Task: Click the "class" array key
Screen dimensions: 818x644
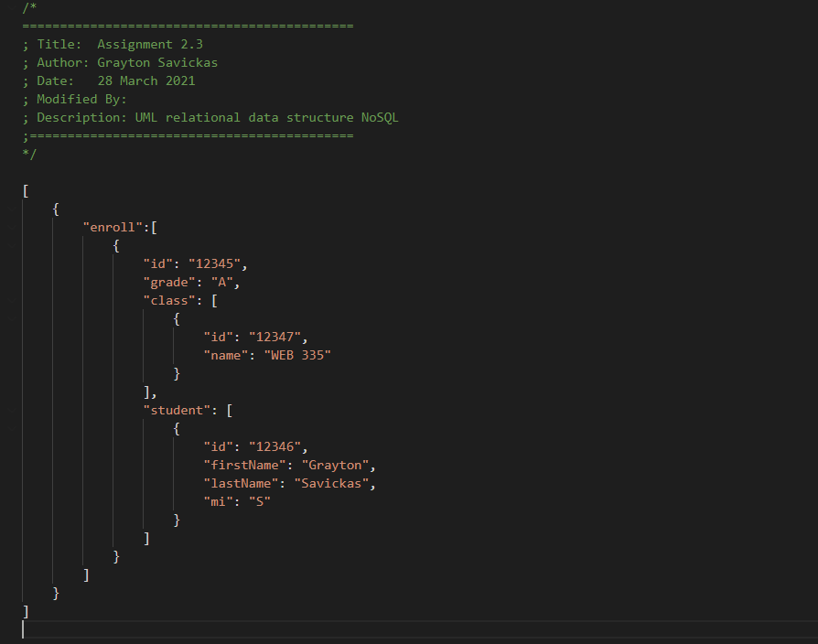Action: click(168, 300)
